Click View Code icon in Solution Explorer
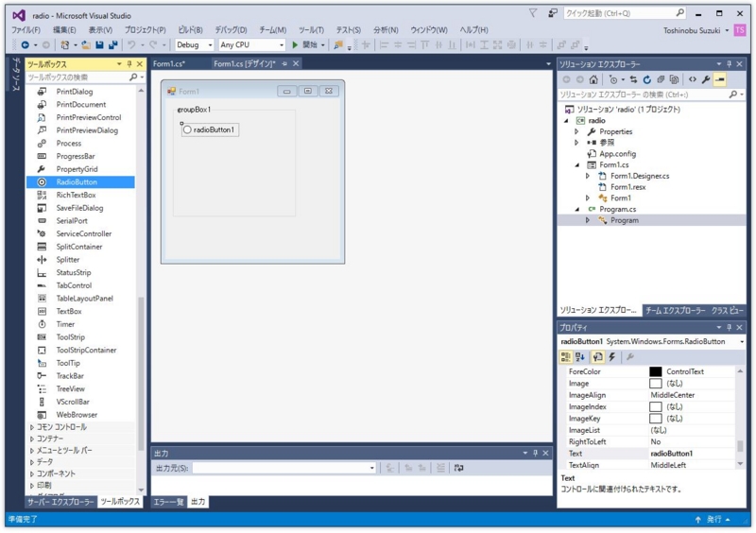Image resolution: width=756 pixels, height=533 pixels. point(693,79)
